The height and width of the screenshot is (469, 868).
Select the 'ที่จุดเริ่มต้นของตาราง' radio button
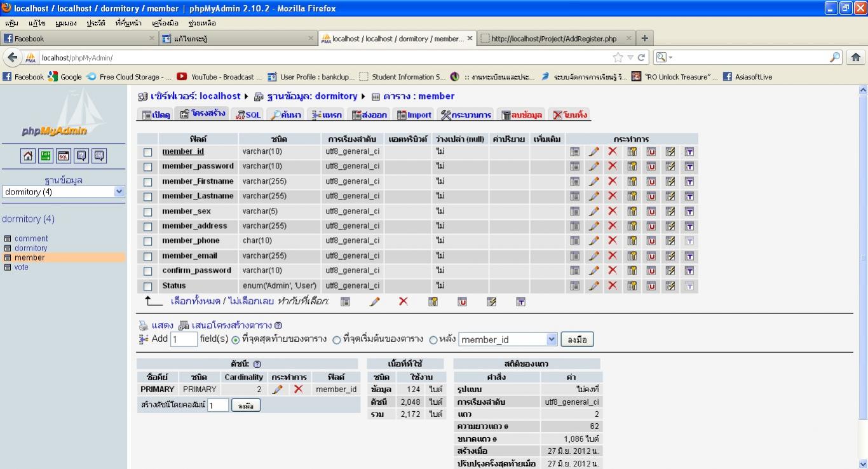click(337, 339)
